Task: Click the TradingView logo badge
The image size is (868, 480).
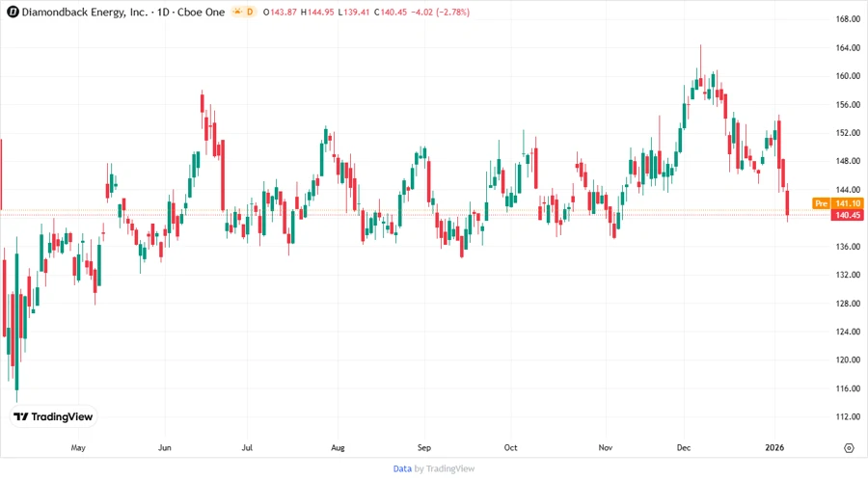Action: [x=53, y=417]
